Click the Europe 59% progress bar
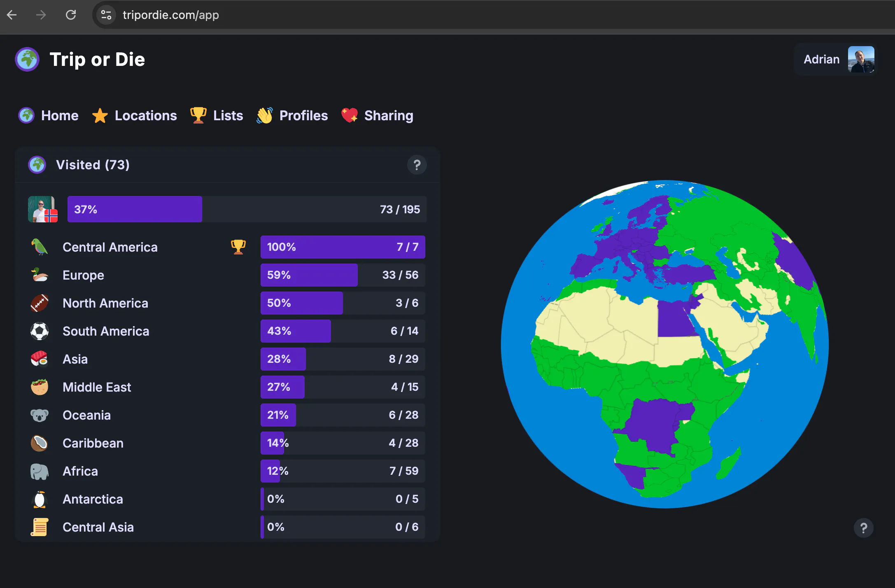895x588 pixels. point(343,275)
